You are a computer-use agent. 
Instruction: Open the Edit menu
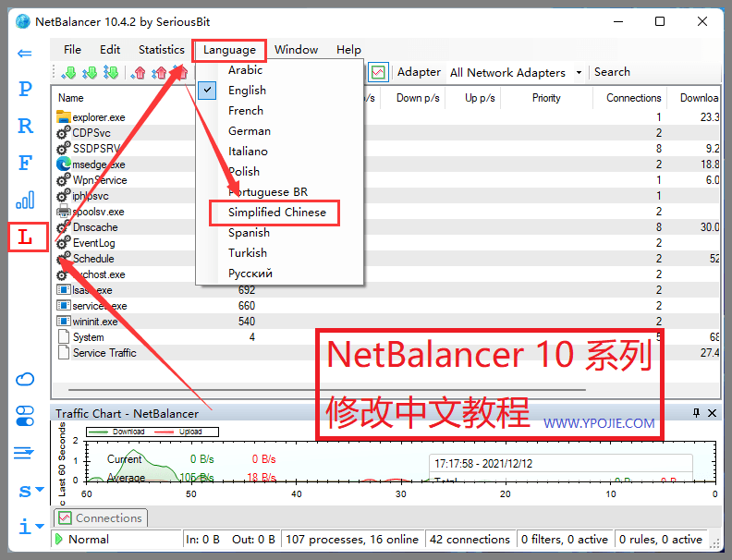pyautogui.click(x=110, y=50)
